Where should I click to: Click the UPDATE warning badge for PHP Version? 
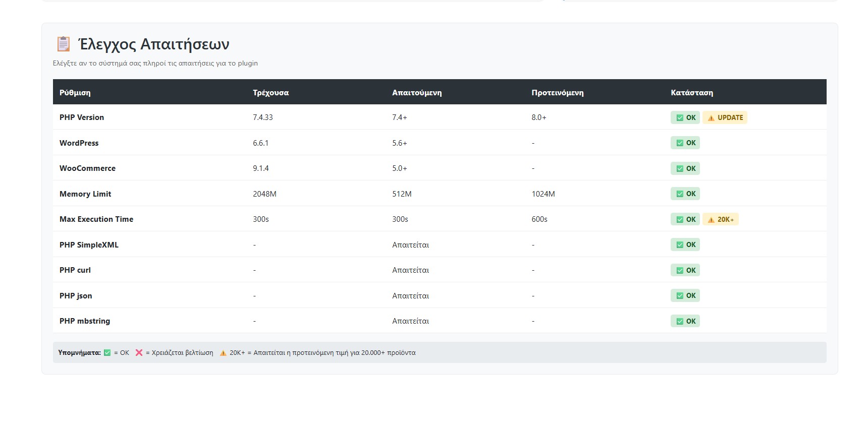point(725,117)
